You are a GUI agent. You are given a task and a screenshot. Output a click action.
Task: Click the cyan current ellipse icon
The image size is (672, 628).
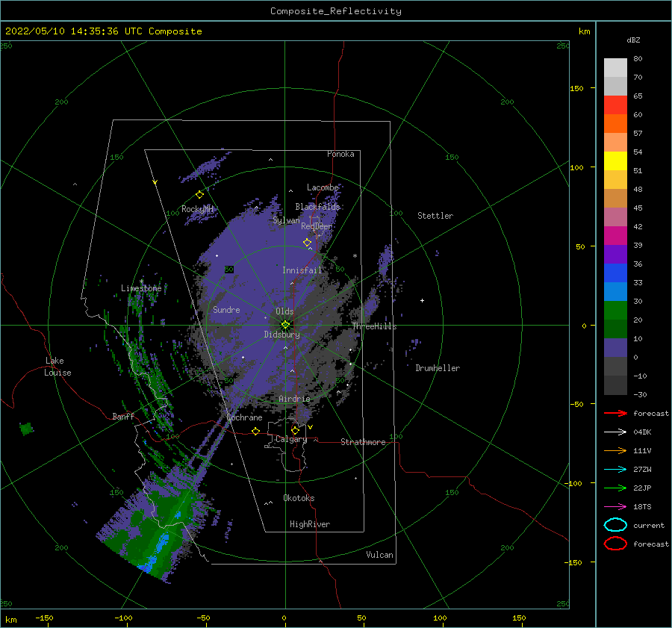(x=615, y=525)
